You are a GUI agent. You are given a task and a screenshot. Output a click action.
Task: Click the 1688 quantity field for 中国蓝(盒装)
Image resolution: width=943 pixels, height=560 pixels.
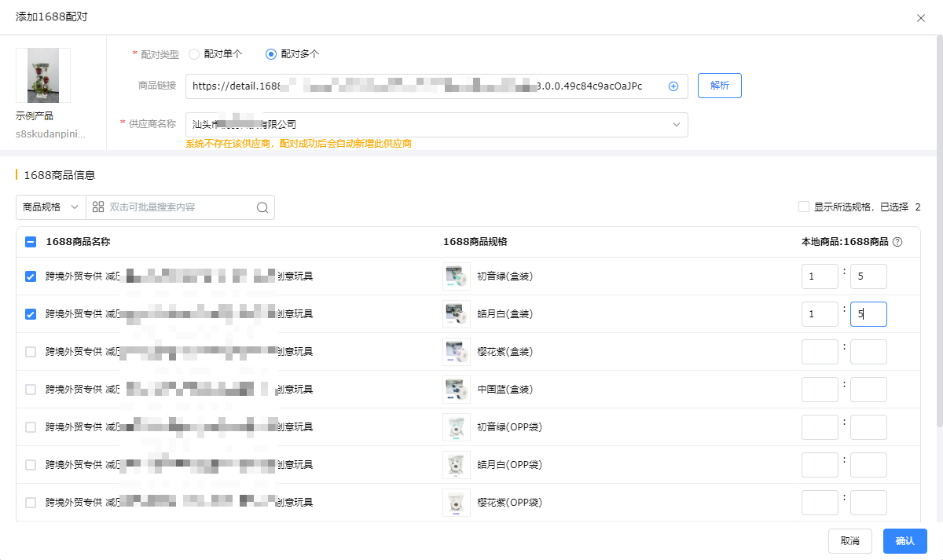(868, 390)
